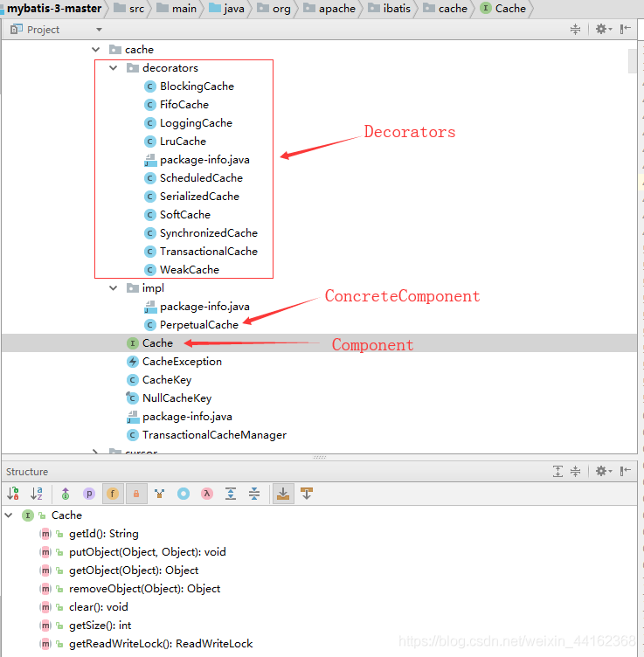Hide the Structure panel
This screenshot has height=657, width=644.
(625, 472)
